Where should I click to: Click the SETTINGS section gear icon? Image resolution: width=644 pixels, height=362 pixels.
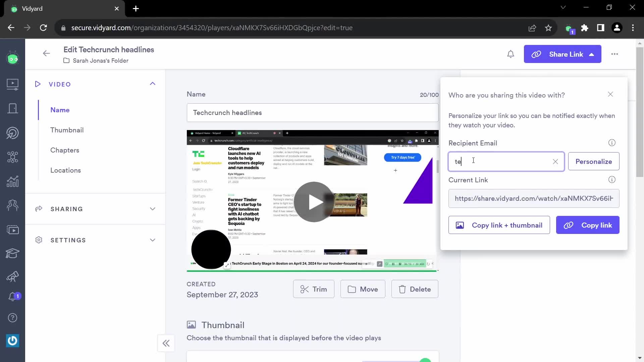(x=39, y=240)
